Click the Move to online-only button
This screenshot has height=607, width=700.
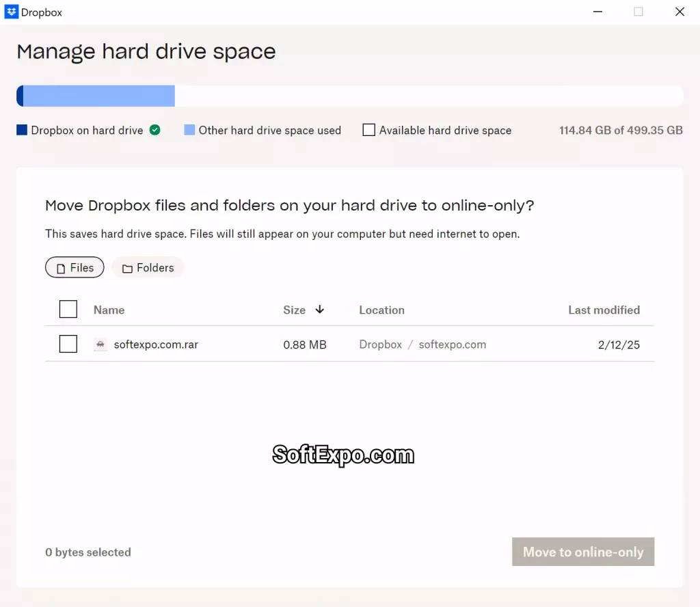(582, 552)
